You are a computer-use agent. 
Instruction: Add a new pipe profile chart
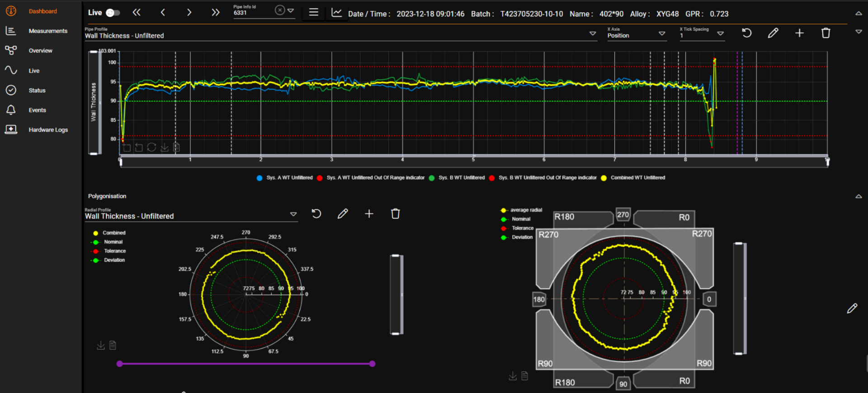[799, 33]
